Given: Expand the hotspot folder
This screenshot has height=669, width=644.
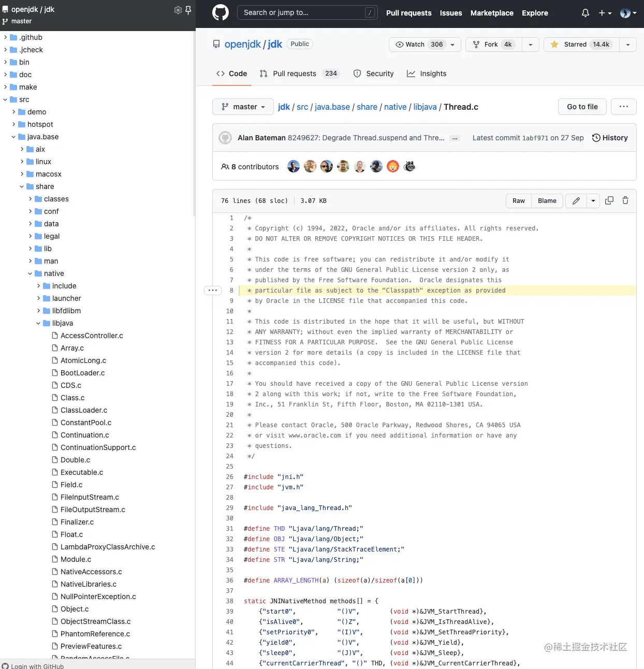Looking at the screenshot, I should tap(14, 124).
